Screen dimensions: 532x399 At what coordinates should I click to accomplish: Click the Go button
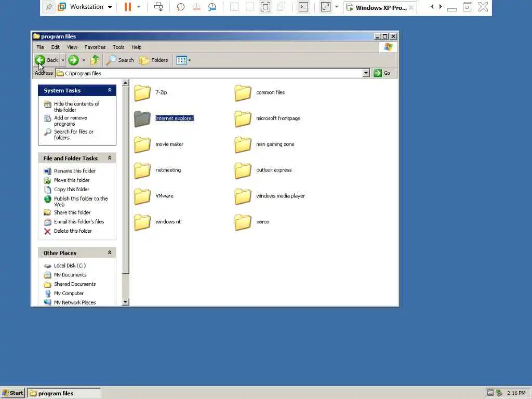(x=382, y=73)
